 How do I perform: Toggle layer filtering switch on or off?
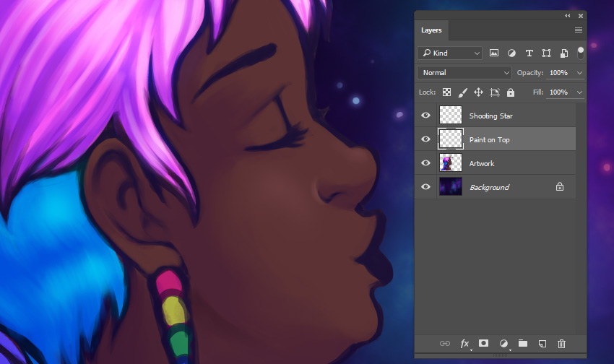581,53
